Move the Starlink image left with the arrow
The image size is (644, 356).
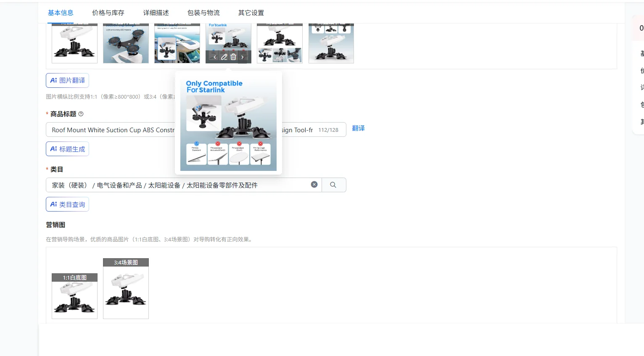tap(215, 57)
